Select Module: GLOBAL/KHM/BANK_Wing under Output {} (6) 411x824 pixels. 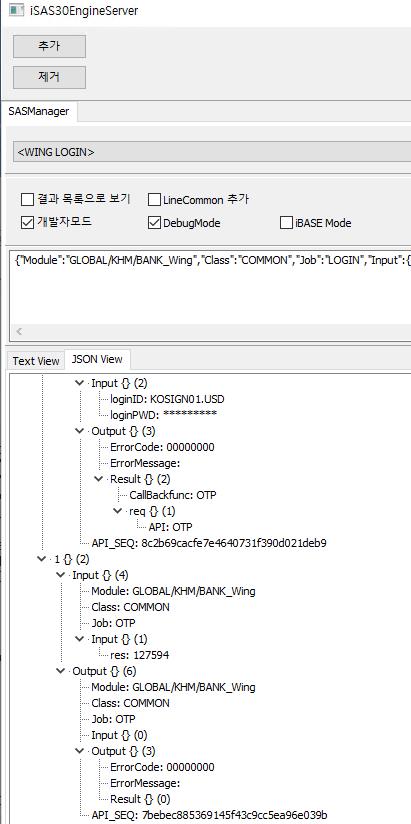coord(173,687)
